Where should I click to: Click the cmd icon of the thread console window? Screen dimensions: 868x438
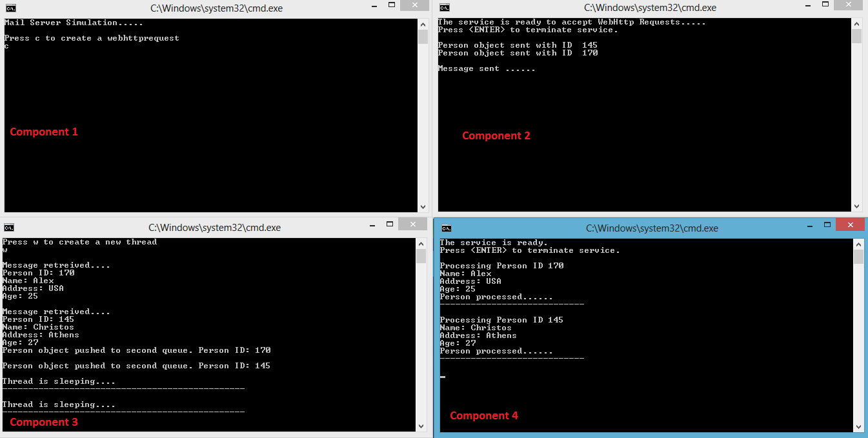tap(8, 228)
